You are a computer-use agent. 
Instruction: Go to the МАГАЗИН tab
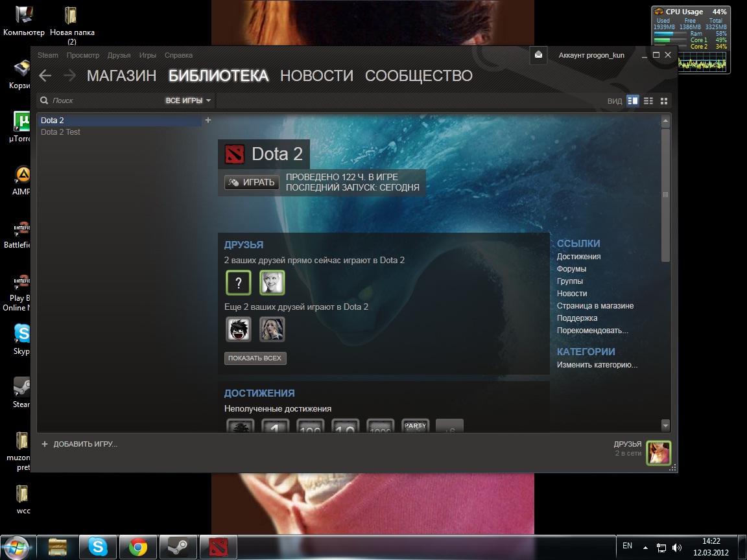pyautogui.click(x=121, y=76)
